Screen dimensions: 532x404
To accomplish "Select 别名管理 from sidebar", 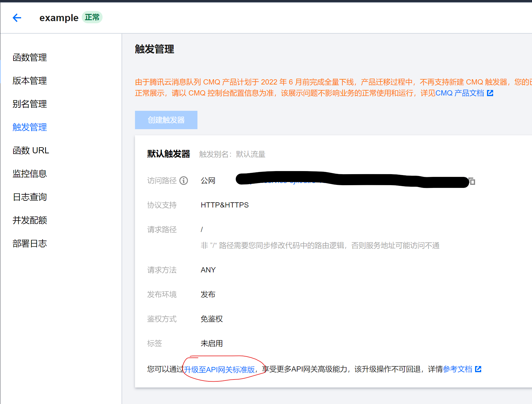I will coord(29,104).
